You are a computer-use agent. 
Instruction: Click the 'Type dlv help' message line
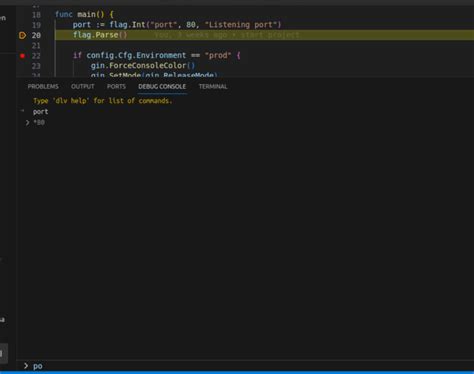coord(103,101)
